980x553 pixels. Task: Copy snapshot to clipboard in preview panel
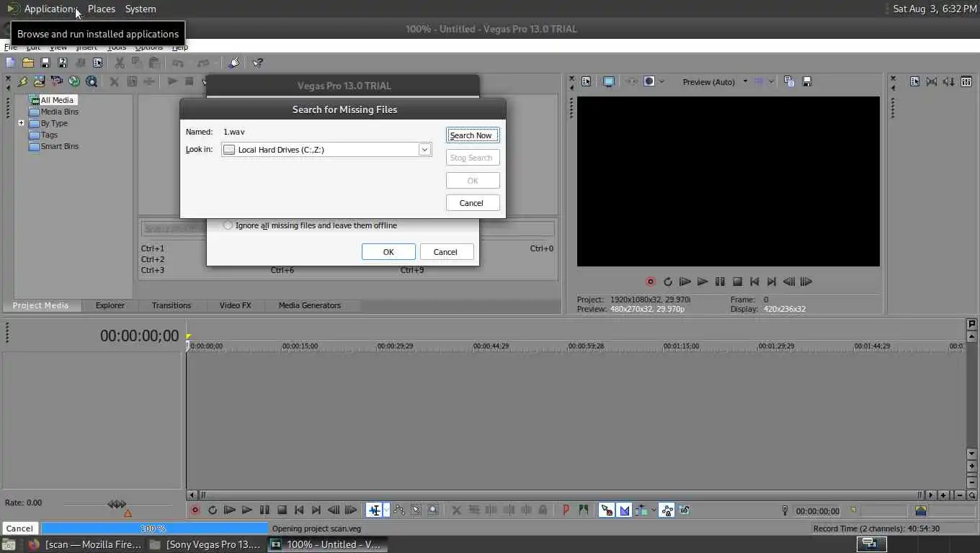pyautogui.click(x=789, y=81)
